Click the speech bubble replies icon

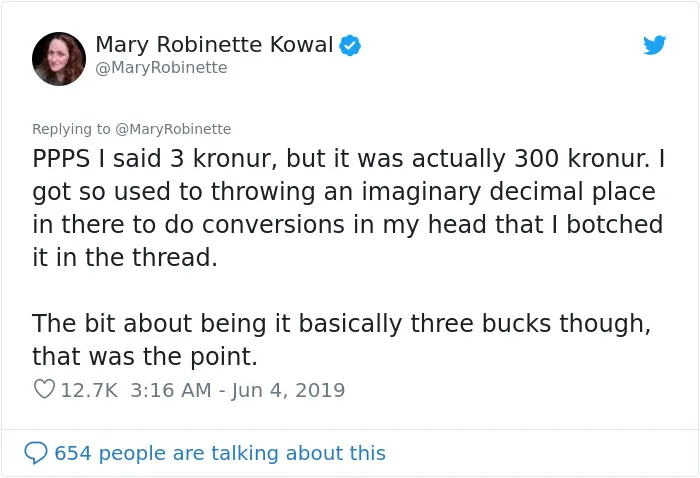click(x=36, y=453)
